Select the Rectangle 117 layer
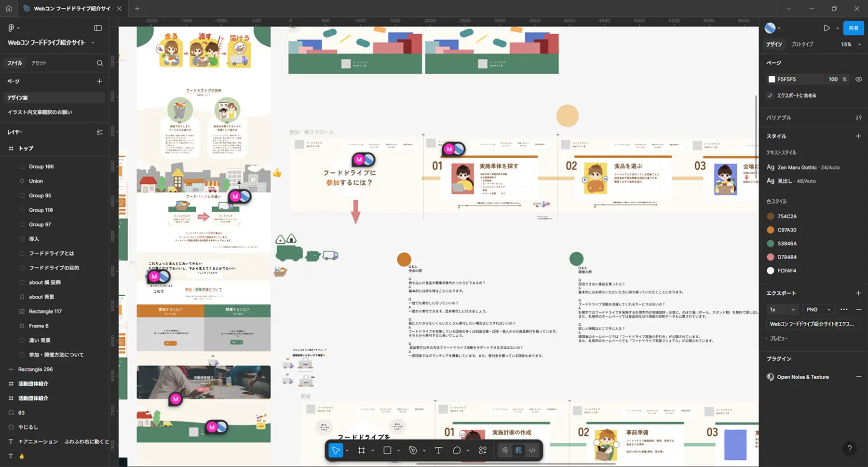Image resolution: width=868 pixels, height=467 pixels. tap(45, 312)
